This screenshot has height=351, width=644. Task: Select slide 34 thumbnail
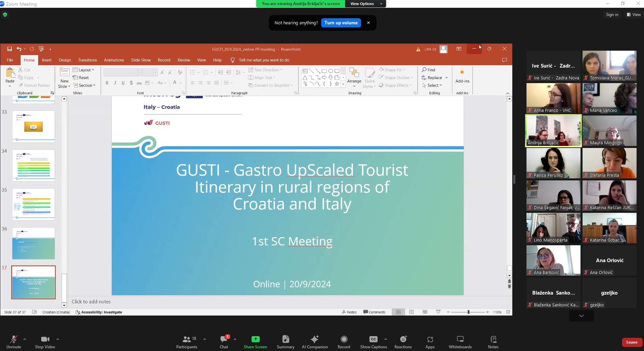pyautogui.click(x=33, y=166)
